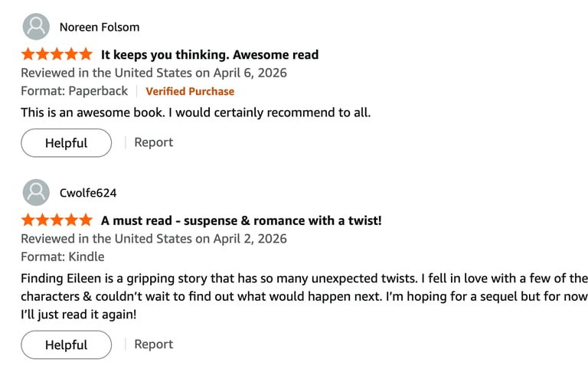This screenshot has width=588, height=375.
Task: Report Noreen Folsom's review
Action: 153,142
